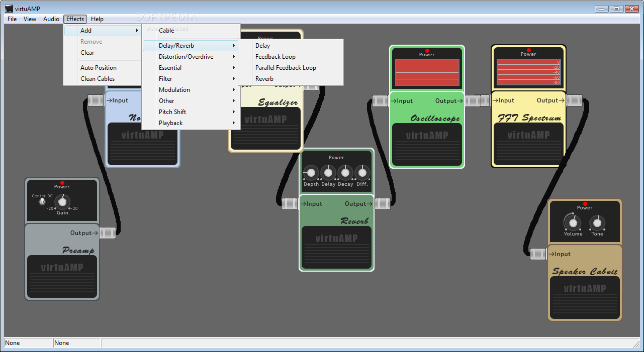Maximize the virtuAMP window

[616, 9]
